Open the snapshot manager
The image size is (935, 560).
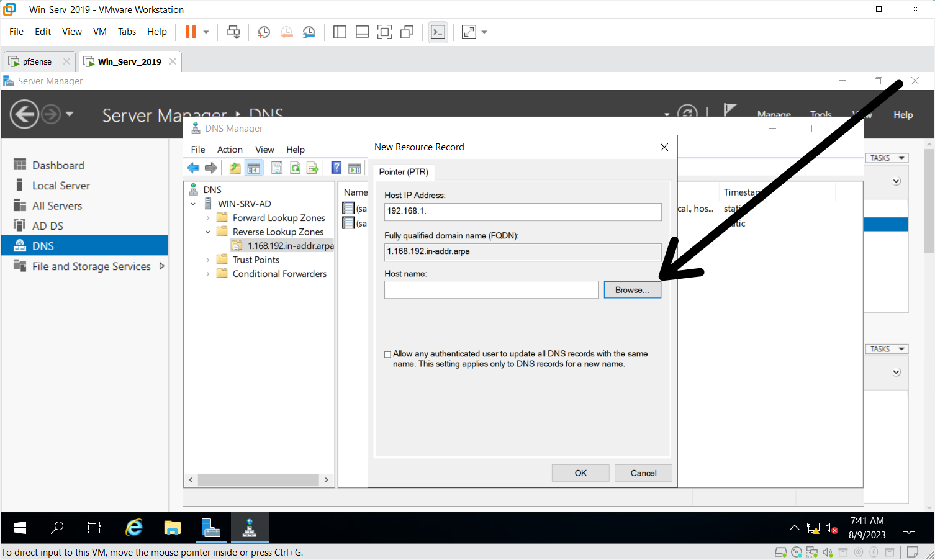[309, 32]
